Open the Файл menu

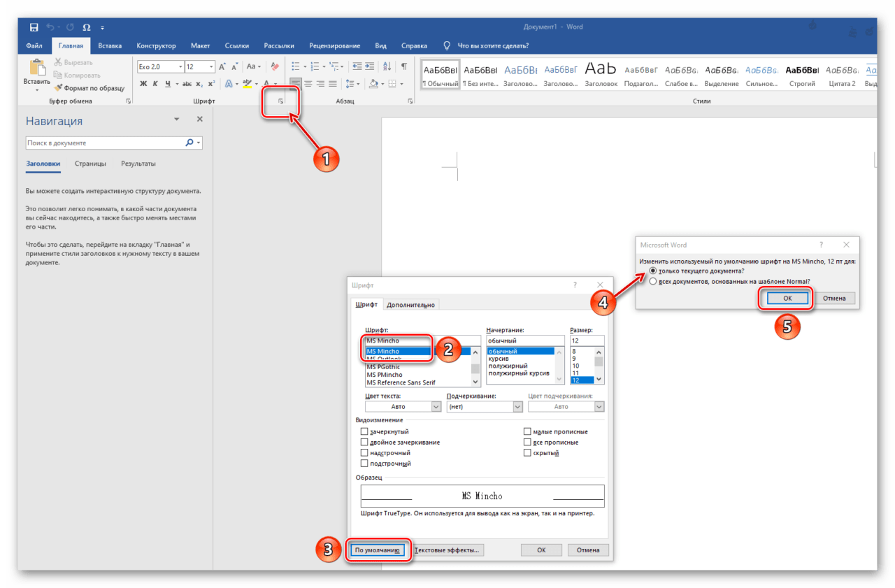click(34, 46)
